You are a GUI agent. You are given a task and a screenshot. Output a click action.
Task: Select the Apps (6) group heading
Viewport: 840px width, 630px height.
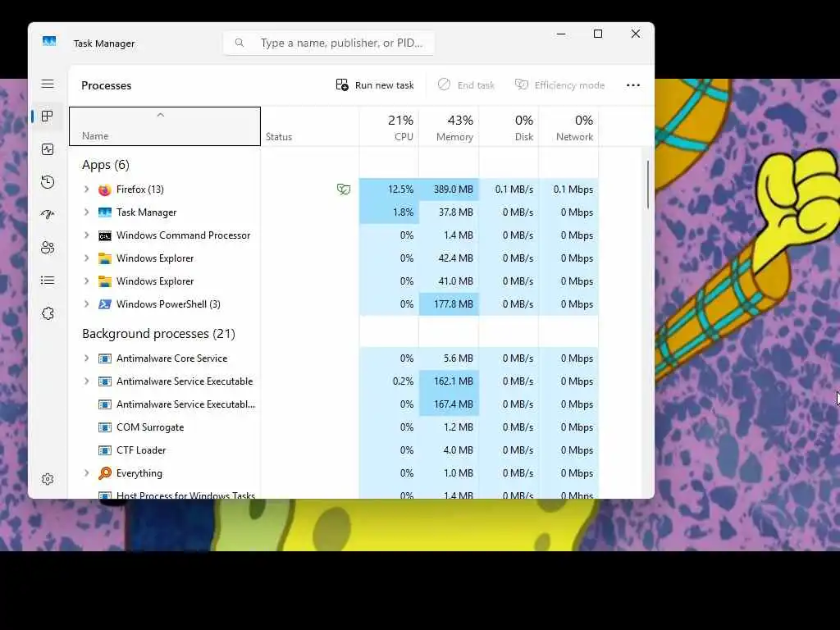coord(106,165)
